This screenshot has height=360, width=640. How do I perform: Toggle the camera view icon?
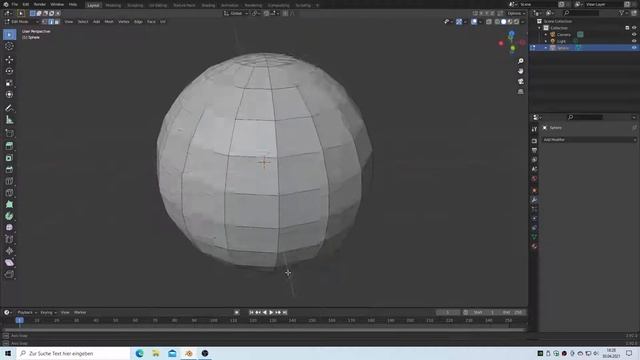coord(520,82)
